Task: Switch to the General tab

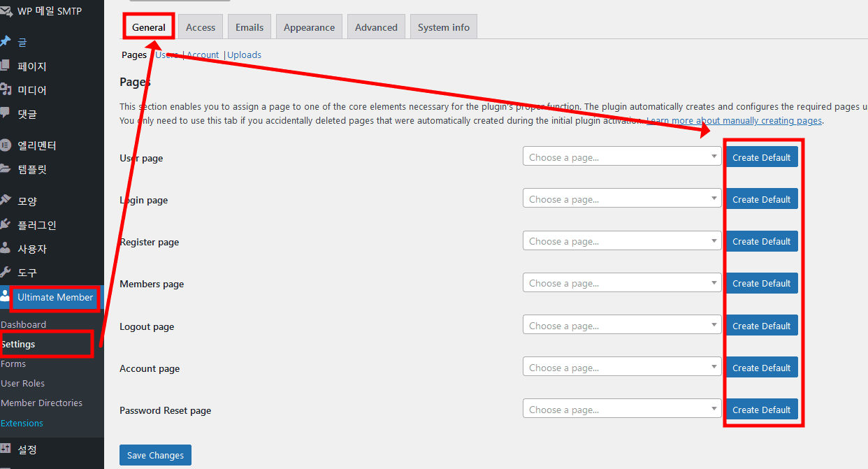Action: [149, 27]
